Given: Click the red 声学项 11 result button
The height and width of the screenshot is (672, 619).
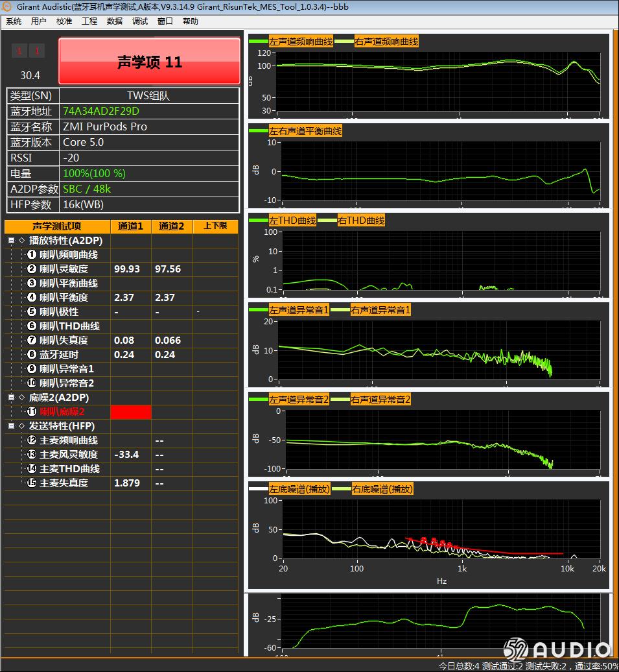Looking at the screenshot, I should coord(149,62).
